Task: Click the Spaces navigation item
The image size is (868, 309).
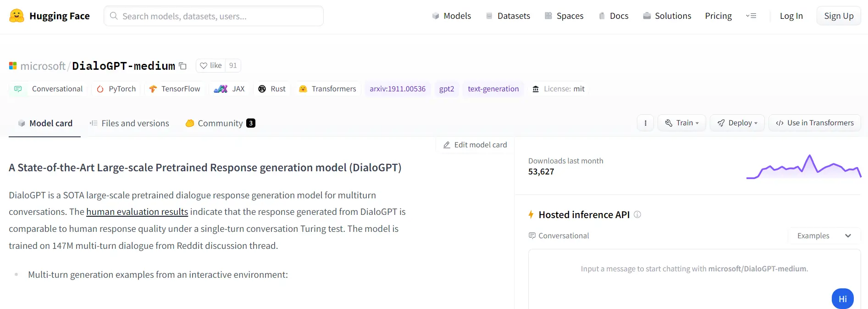Action: tap(564, 16)
